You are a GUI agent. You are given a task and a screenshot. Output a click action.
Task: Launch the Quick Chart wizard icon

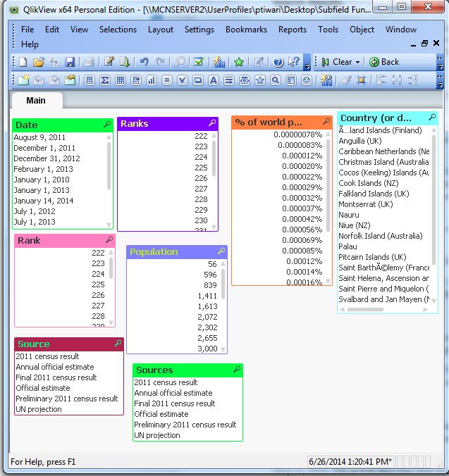[219, 62]
